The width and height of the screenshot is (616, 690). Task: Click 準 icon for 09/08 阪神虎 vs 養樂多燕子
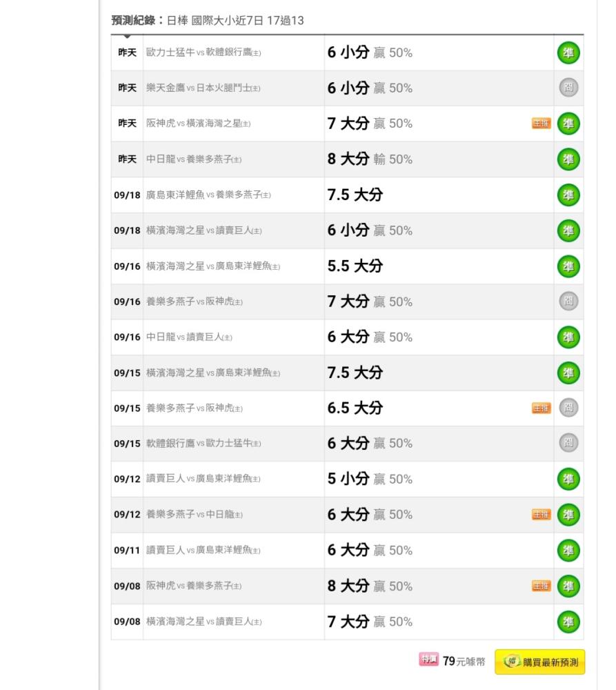568,586
